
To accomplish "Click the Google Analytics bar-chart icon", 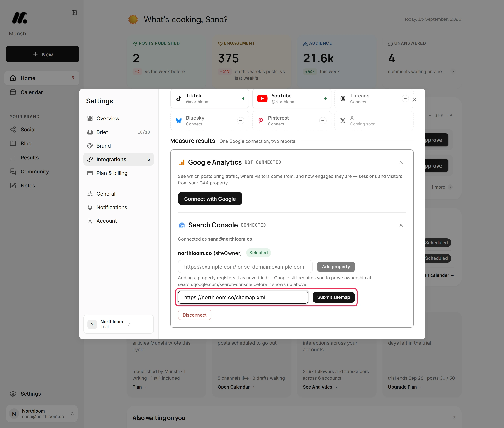I will tap(182, 162).
